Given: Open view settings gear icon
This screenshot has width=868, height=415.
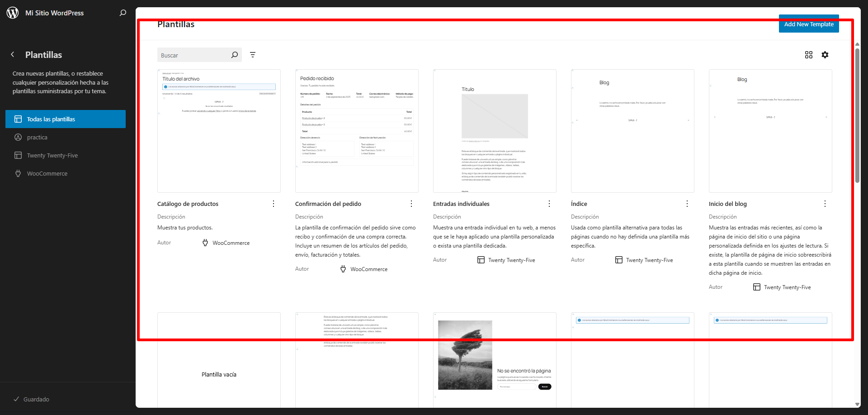Looking at the screenshot, I should [x=825, y=55].
